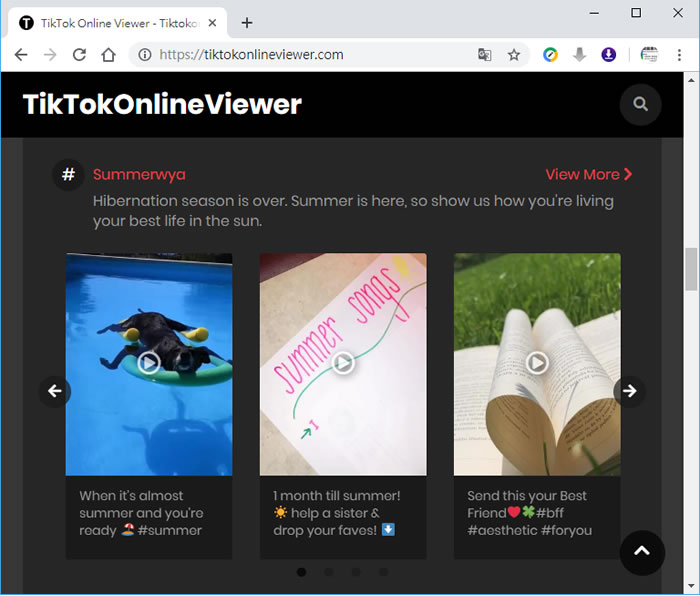
Task: Select the second carousel pagination dot
Action: point(329,572)
